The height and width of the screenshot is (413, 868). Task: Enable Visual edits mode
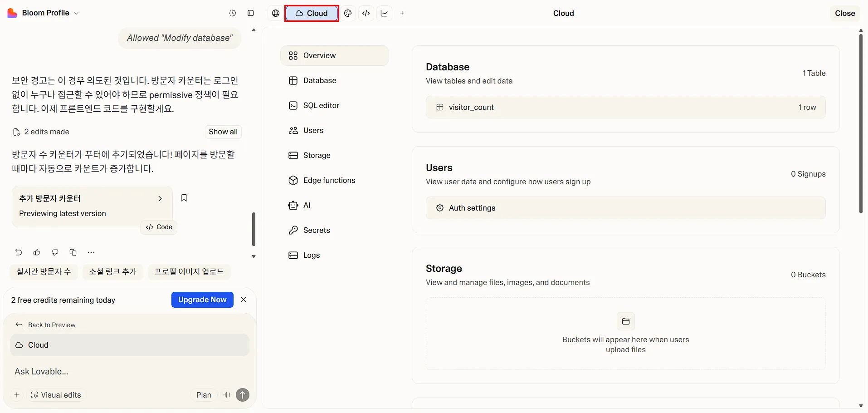coord(56,395)
